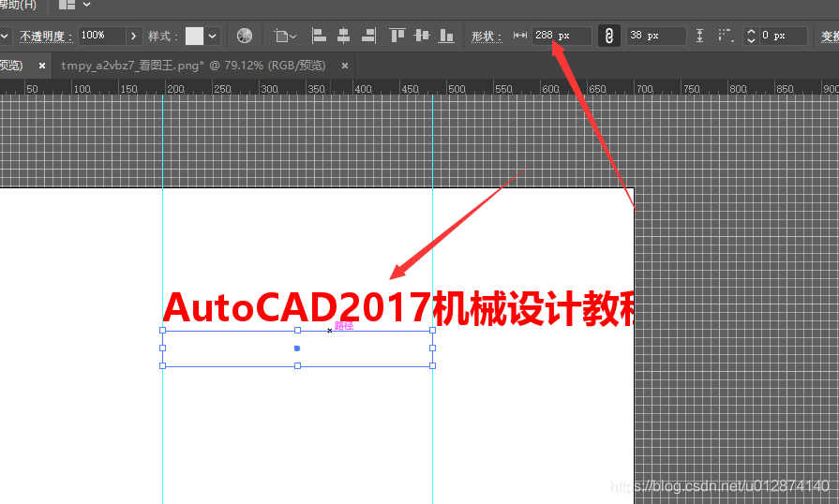Viewport: 839px width, 504px height.
Task: Click the rectangle's bottom-left corner handle
Action: tap(163, 366)
